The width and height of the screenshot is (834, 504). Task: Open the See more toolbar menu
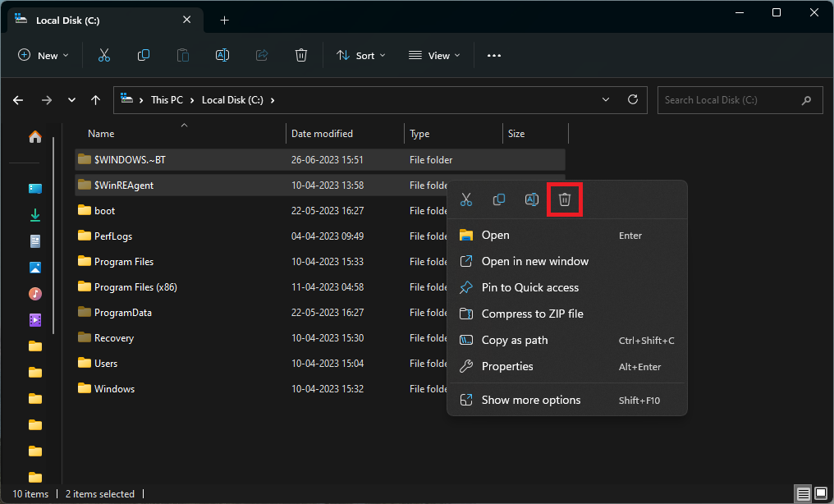493,55
